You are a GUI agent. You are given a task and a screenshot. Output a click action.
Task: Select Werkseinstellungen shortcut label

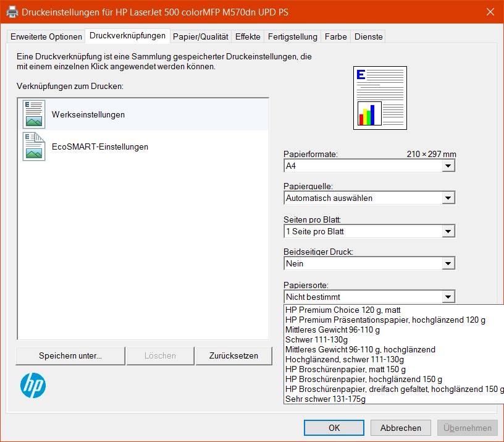(88, 114)
